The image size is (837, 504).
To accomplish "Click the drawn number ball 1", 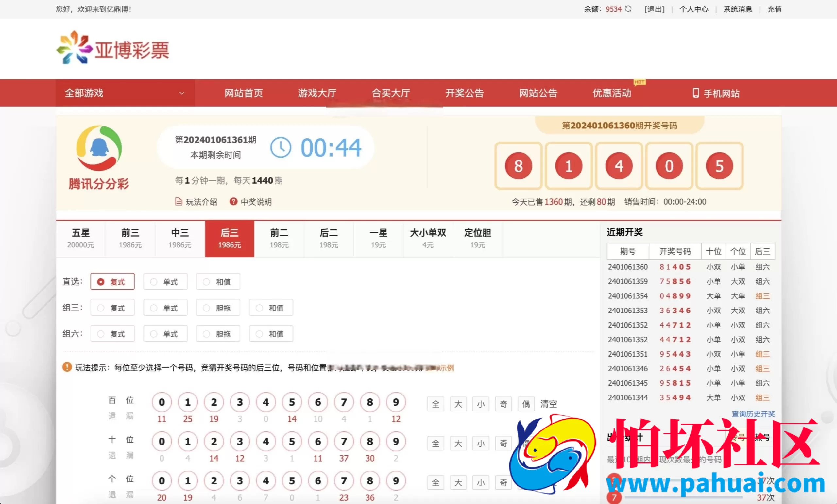I will [569, 166].
